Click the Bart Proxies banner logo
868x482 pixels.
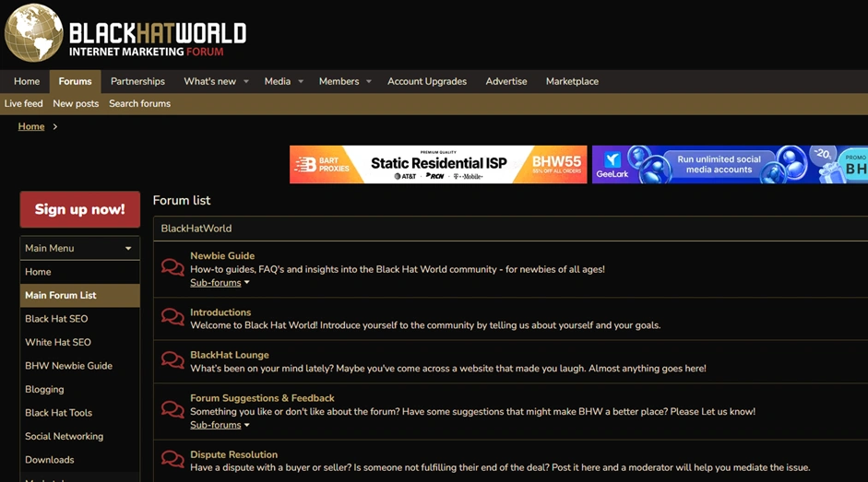317,165
